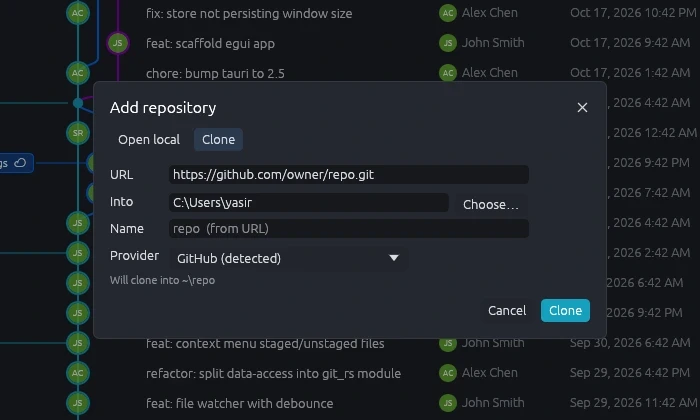Click JS graph node for file watcher commit
Viewport: 700px width, 420px height.
78,403
